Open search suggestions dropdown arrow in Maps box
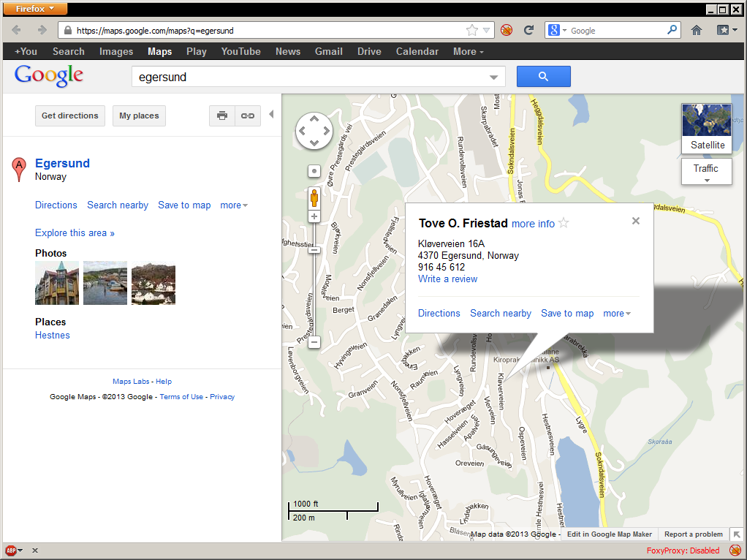Viewport: 747px width, 560px height. (493, 77)
